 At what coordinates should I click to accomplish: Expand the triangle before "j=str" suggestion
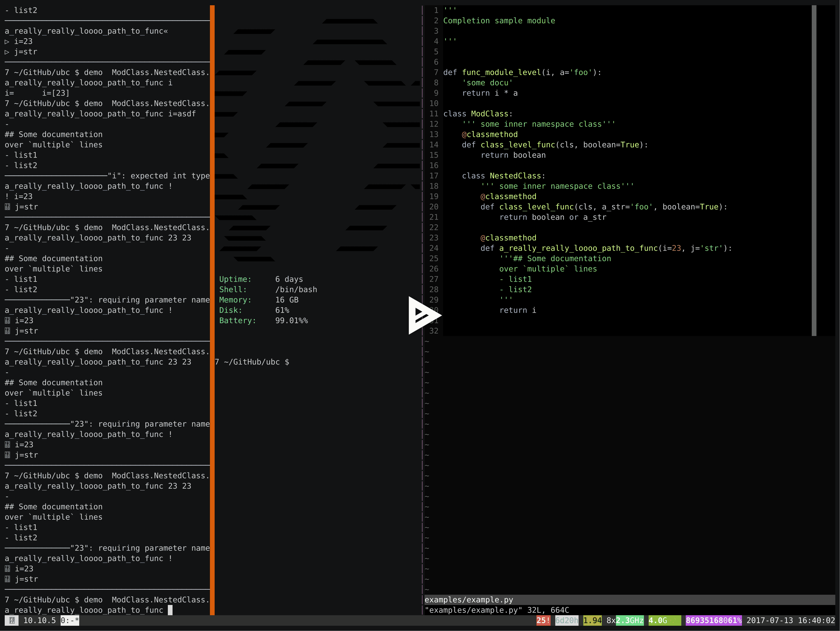tap(7, 52)
